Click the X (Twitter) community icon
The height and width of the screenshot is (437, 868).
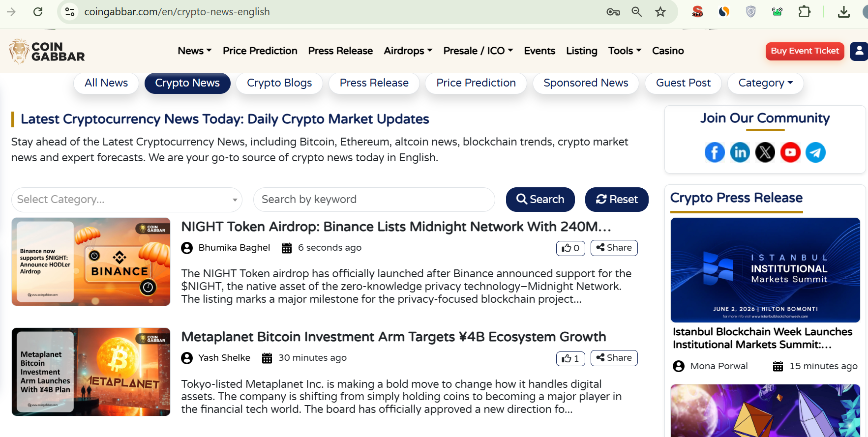[x=765, y=152]
